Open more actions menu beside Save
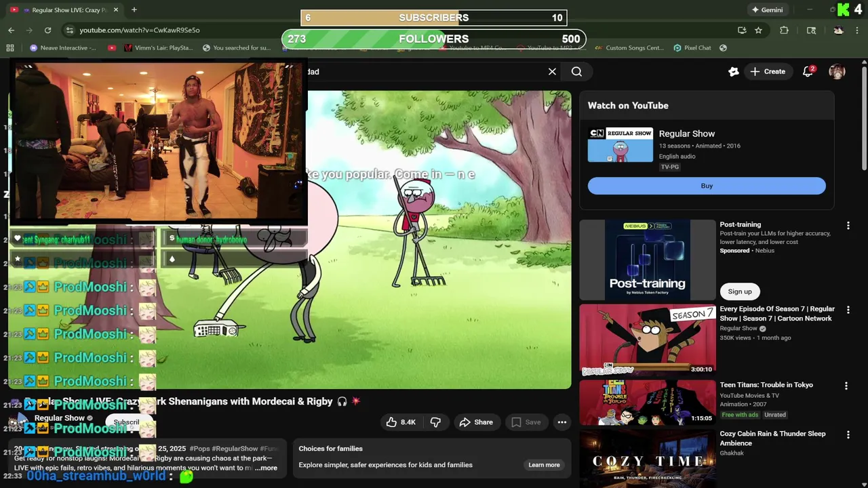Viewport: 868px width, 488px height. (x=562, y=422)
